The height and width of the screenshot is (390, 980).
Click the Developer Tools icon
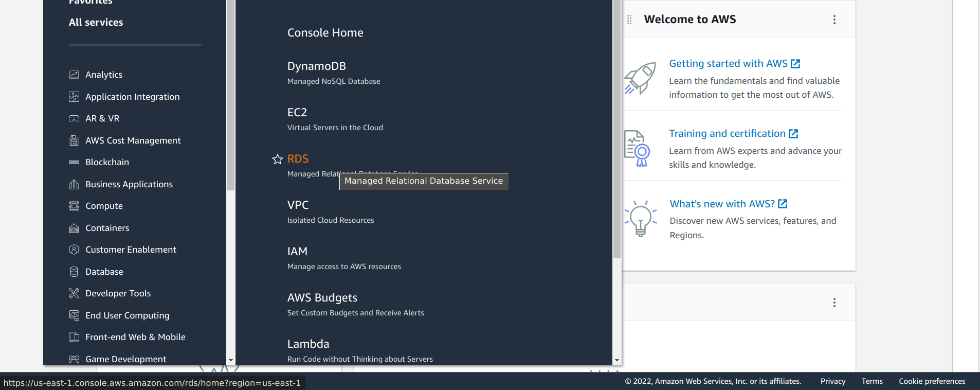74,293
